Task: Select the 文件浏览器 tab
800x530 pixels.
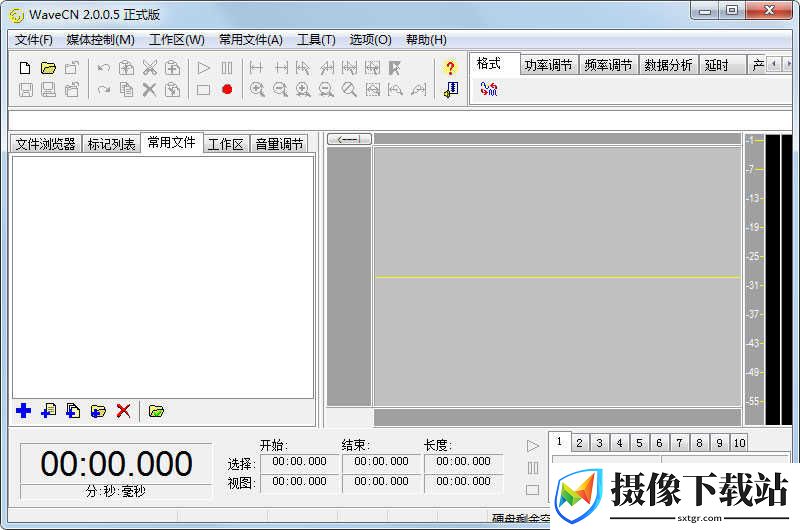Action: click(45, 144)
